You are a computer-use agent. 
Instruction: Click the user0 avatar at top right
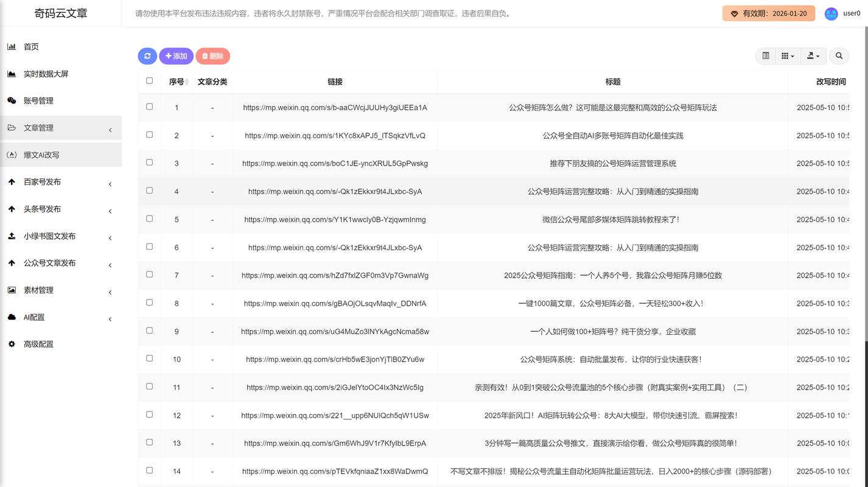tap(831, 13)
